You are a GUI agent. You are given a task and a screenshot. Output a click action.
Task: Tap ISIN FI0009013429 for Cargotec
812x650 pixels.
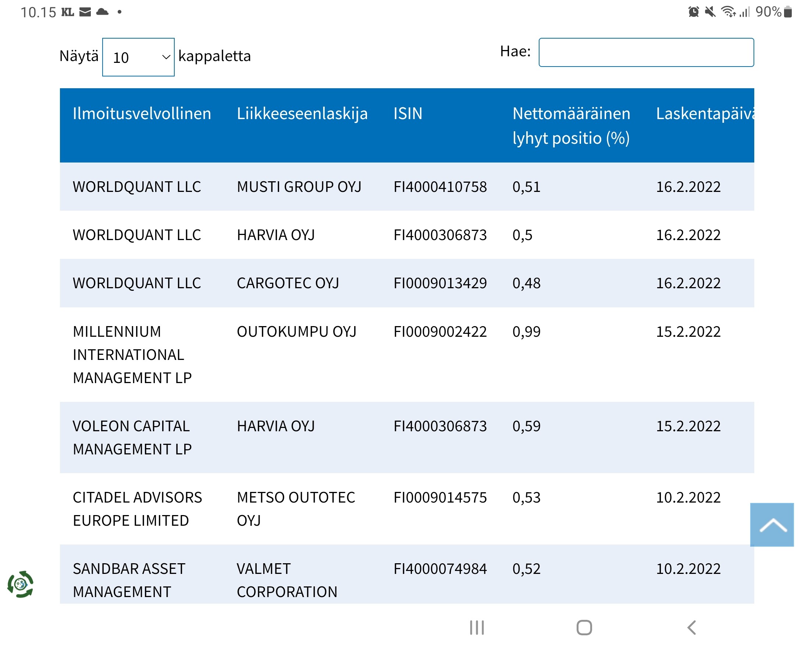pyautogui.click(x=440, y=283)
